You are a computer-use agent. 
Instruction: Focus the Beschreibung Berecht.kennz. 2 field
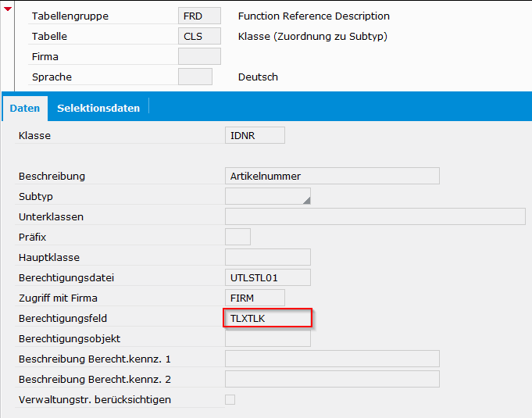click(x=331, y=379)
